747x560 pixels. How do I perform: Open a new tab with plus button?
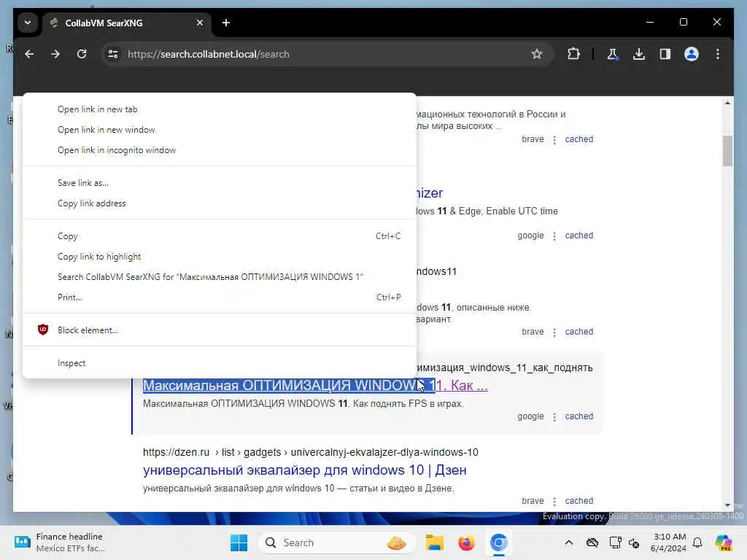pyautogui.click(x=226, y=23)
